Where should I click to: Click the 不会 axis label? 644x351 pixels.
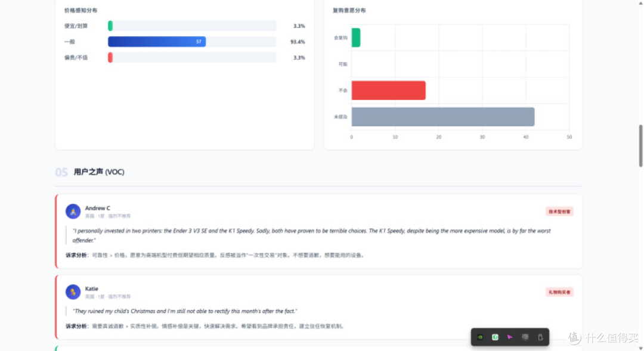coord(342,91)
